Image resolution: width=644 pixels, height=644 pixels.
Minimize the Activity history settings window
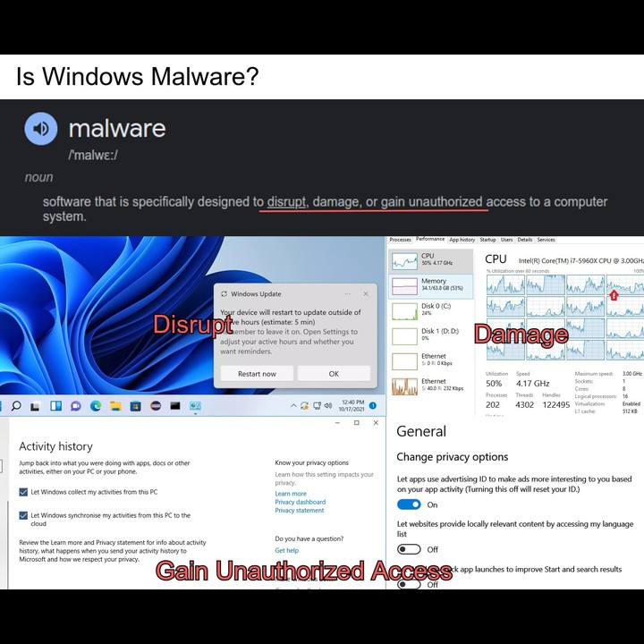click(x=337, y=422)
